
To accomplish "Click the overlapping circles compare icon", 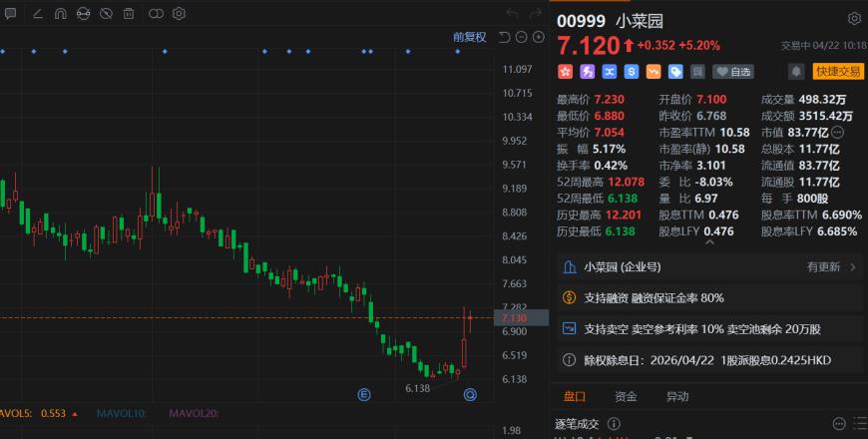I will coord(156,14).
